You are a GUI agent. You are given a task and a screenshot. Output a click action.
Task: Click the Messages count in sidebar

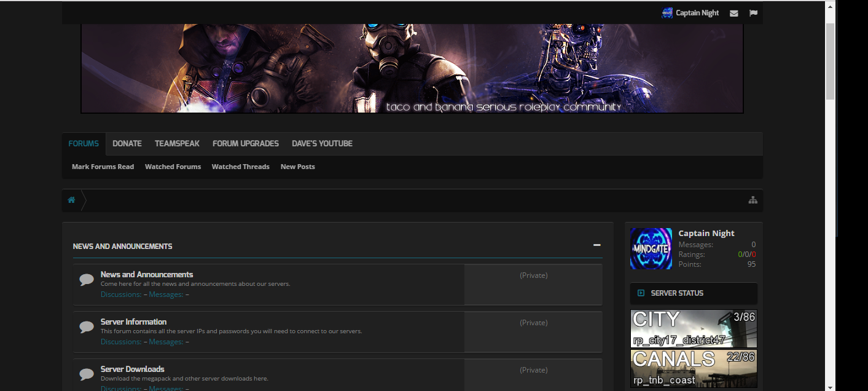pos(753,245)
